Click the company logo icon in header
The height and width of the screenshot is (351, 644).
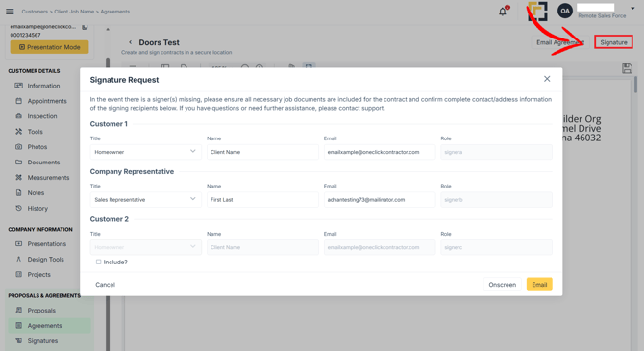[537, 12]
